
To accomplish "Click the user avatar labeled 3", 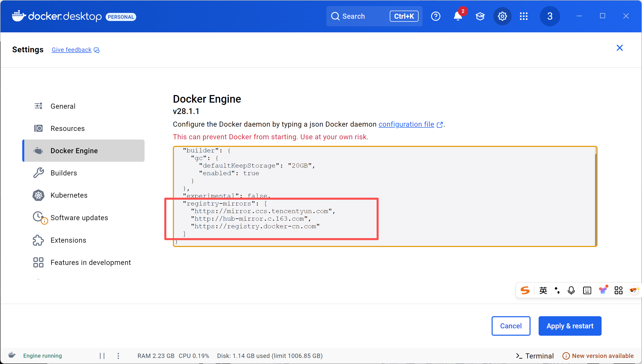I will (550, 16).
